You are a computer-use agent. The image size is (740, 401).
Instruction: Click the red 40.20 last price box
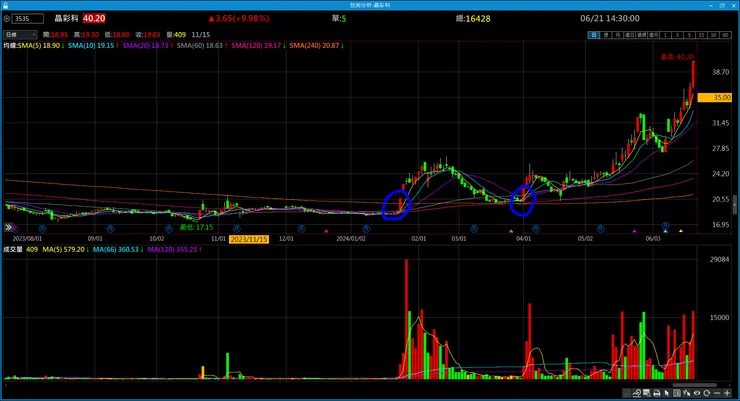tap(94, 18)
